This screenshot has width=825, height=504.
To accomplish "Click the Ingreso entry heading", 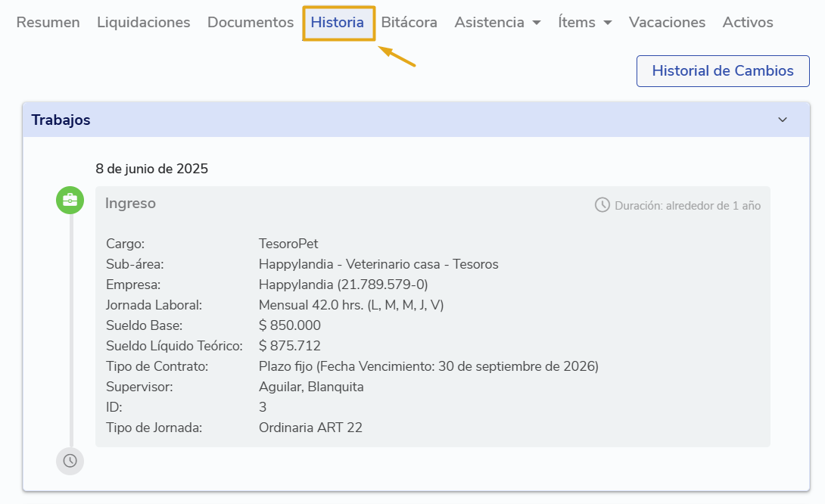I will pos(130,203).
